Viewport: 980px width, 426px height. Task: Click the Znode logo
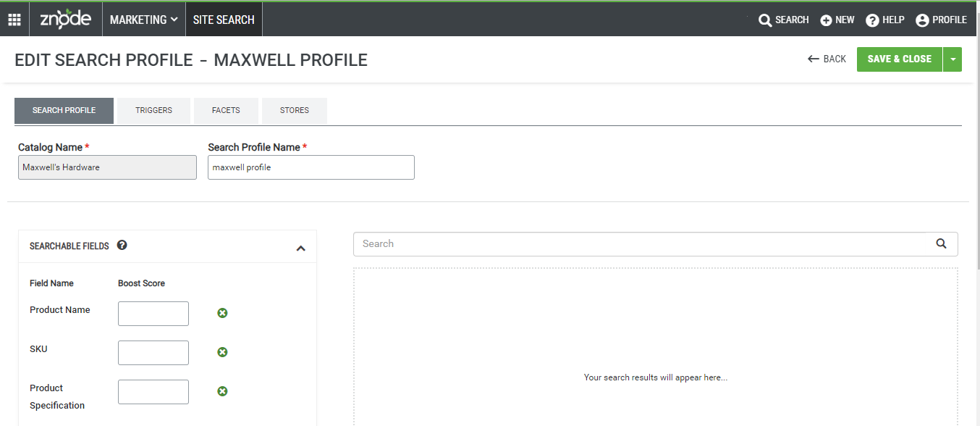click(x=65, y=19)
